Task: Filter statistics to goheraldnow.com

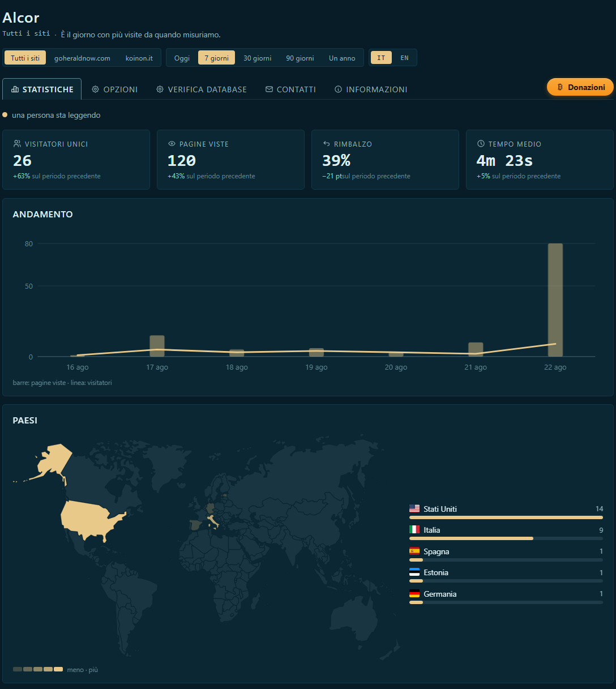Action: pyautogui.click(x=82, y=58)
